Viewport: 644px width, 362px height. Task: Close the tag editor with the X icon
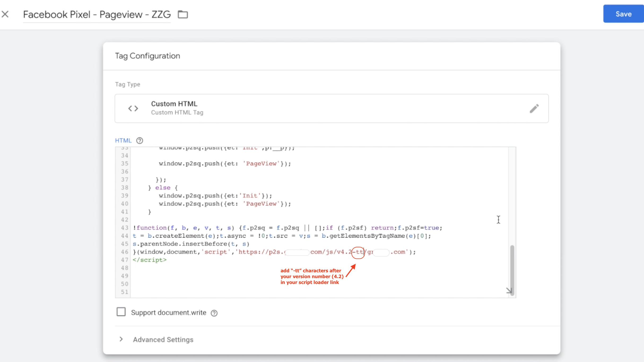(5, 14)
